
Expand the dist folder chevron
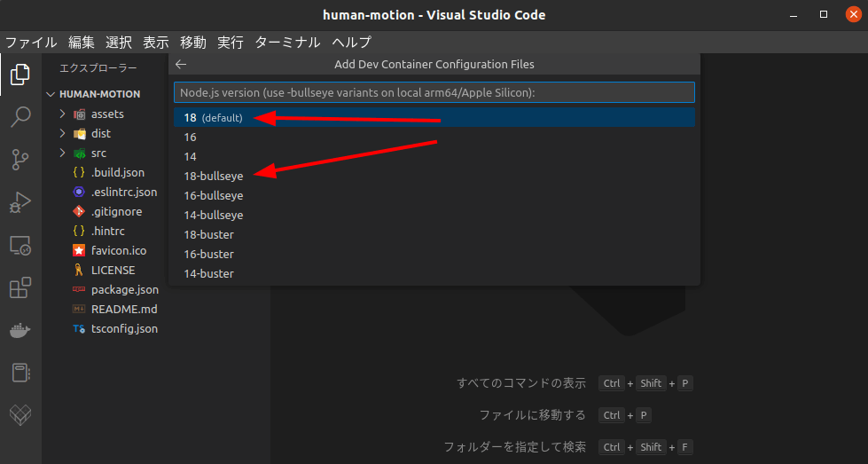click(x=63, y=133)
